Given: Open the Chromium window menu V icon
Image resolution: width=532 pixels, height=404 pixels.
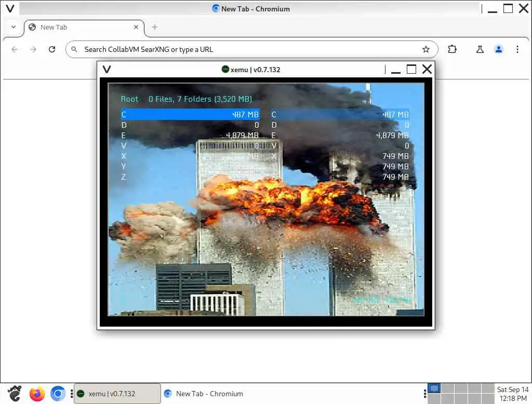Looking at the screenshot, I should click(x=10, y=8).
